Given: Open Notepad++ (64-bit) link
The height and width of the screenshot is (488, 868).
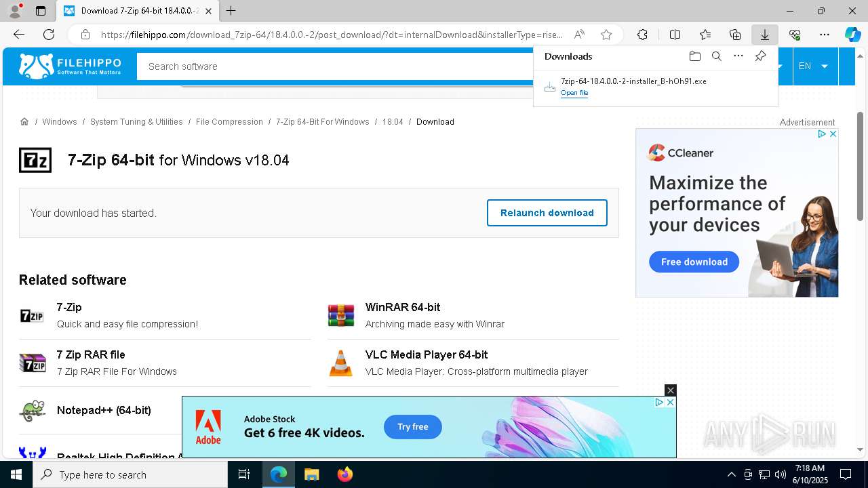Looking at the screenshot, I should click(x=104, y=410).
